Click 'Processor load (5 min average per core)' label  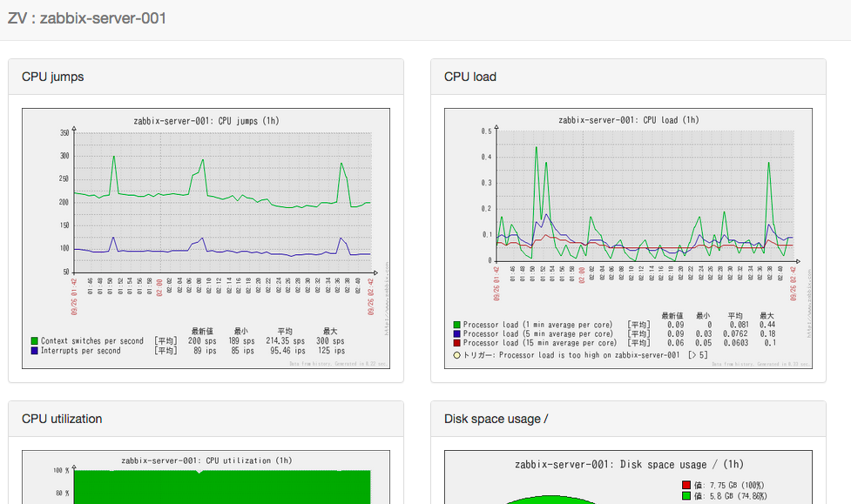point(537,334)
